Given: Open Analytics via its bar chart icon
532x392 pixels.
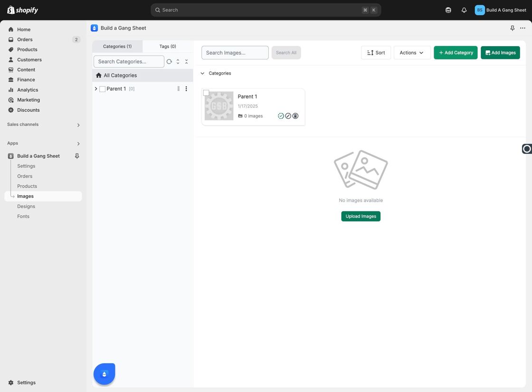Looking at the screenshot, I should tap(11, 90).
